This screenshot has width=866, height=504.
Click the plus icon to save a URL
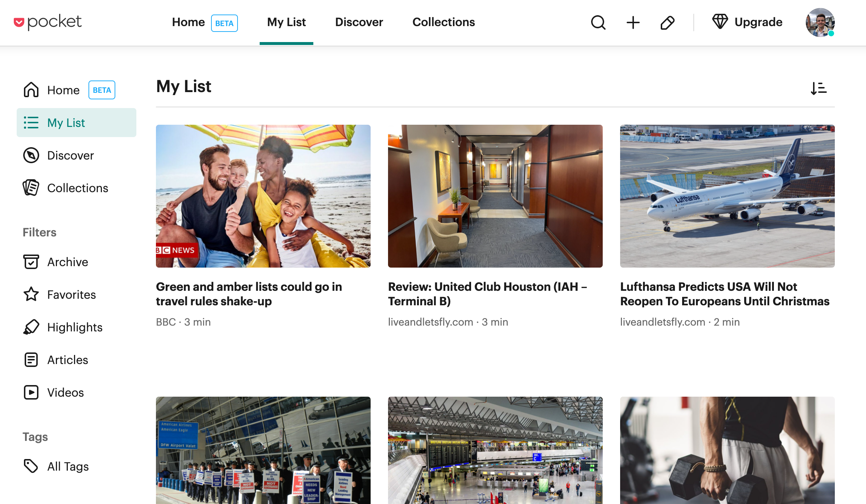[x=633, y=22]
